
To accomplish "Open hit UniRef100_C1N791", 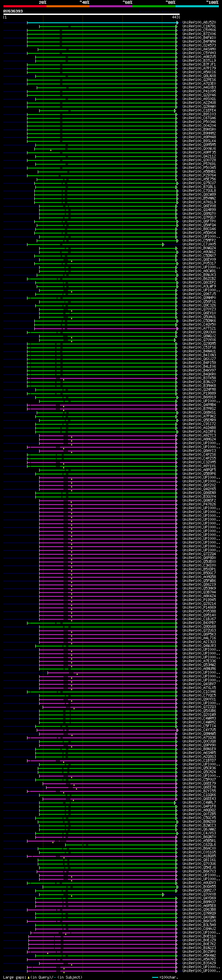I will [x=199, y=26].
